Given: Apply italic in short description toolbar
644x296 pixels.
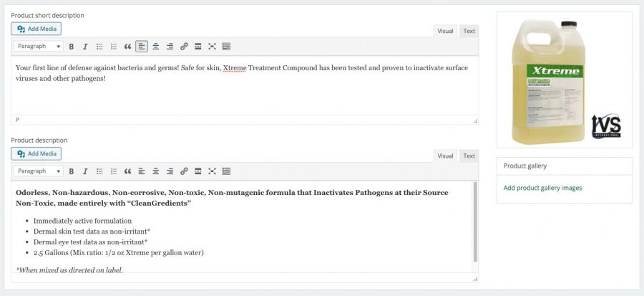Looking at the screenshot, I should click(85, 47).
